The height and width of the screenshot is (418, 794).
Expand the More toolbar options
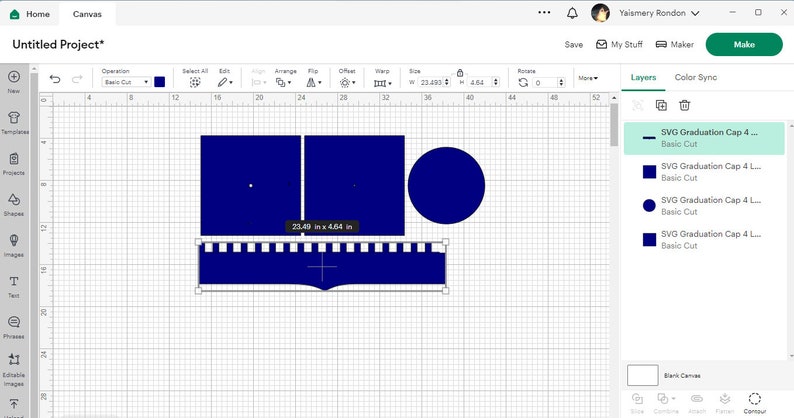pyautogui.click(x=588, y=78)
